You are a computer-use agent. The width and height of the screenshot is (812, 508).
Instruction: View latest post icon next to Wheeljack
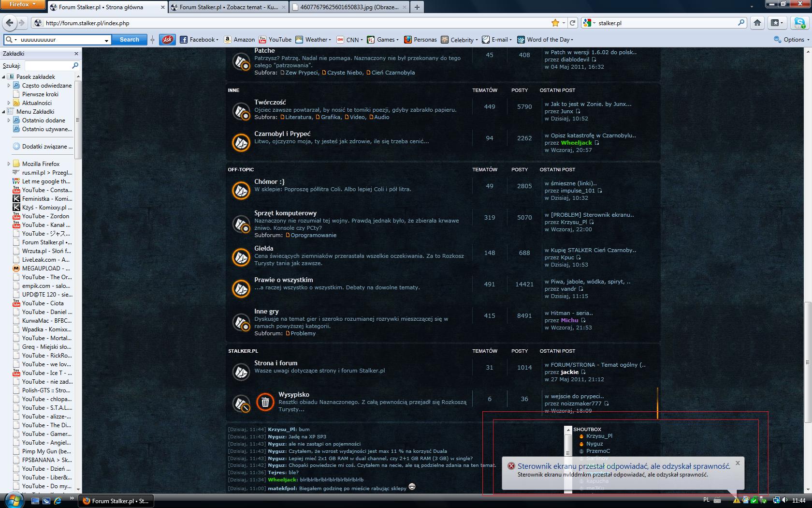point(597,143)
